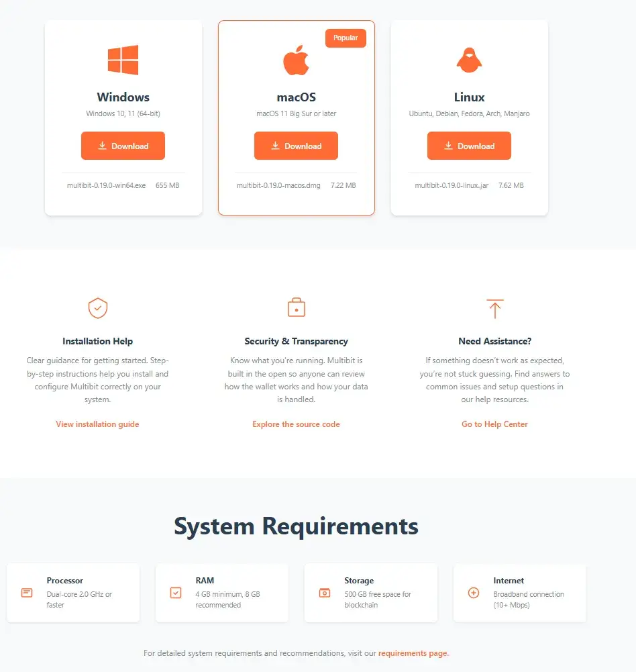The image size is (636, 672).
Task: Click the Internet plus-circle icon
Action: tap(474, 593)
